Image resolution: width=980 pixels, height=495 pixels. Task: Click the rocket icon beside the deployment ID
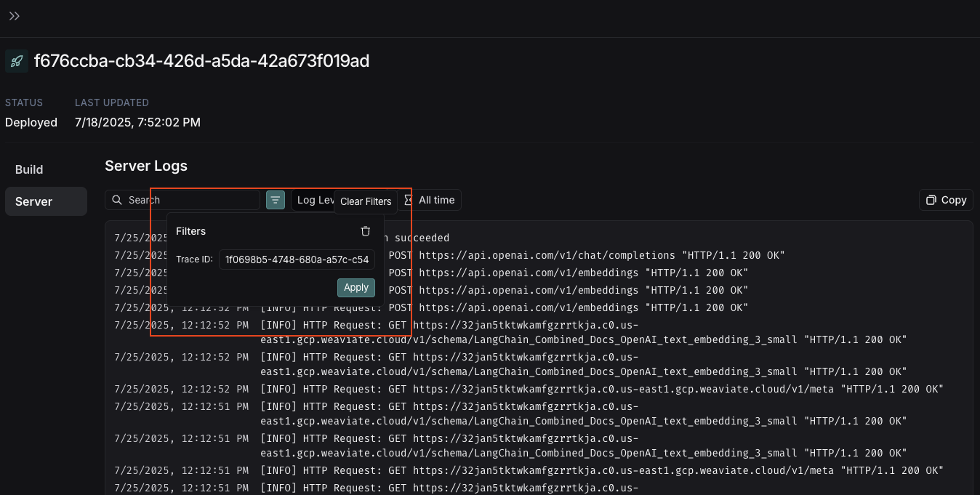click(x=15, y=61)
